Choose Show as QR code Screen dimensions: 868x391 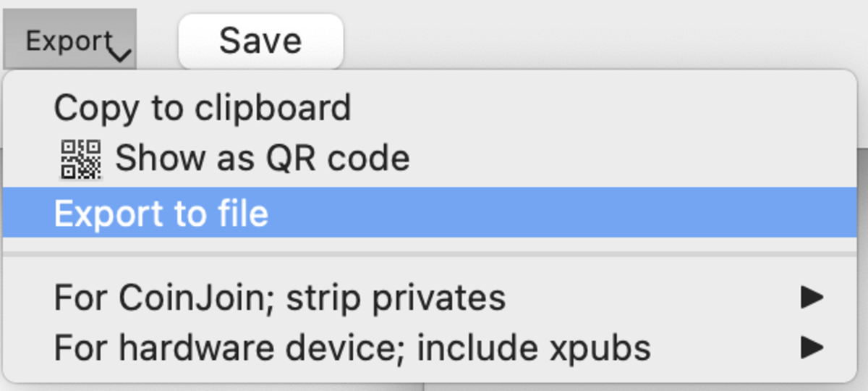click(x=262, y=159)
